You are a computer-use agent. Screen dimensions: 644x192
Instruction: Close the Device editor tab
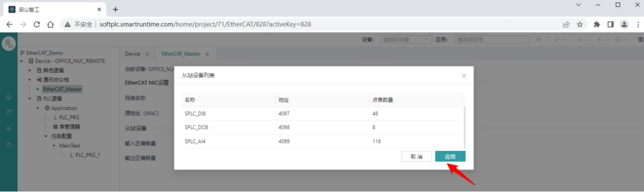pyautogui.click(x=147, y=54)
